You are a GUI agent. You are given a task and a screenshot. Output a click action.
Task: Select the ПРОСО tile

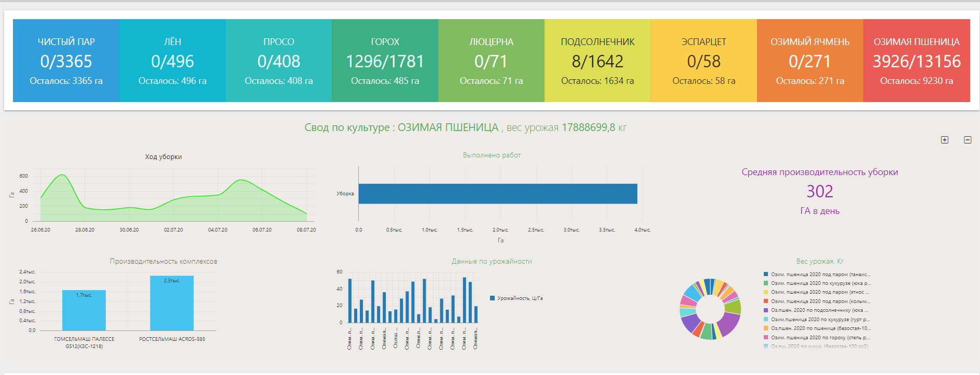click(279, 61)
